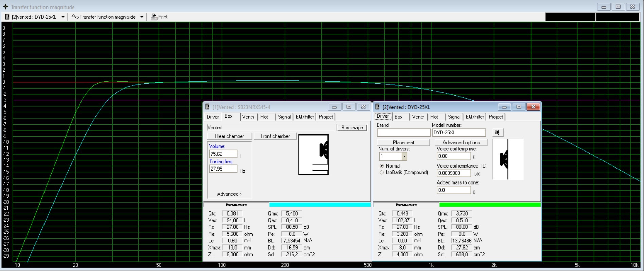This screenshot has width=644, height=271.
Task: Click the Re value 3,200 in the DYD-25XL window
Action: (x=402, y=234)
